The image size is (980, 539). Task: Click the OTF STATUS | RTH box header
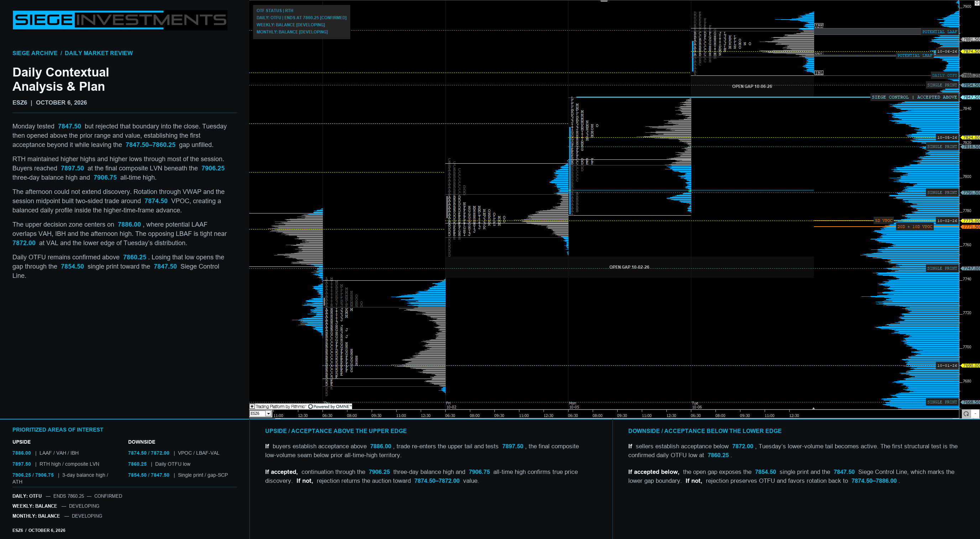[x=275, y=11]
